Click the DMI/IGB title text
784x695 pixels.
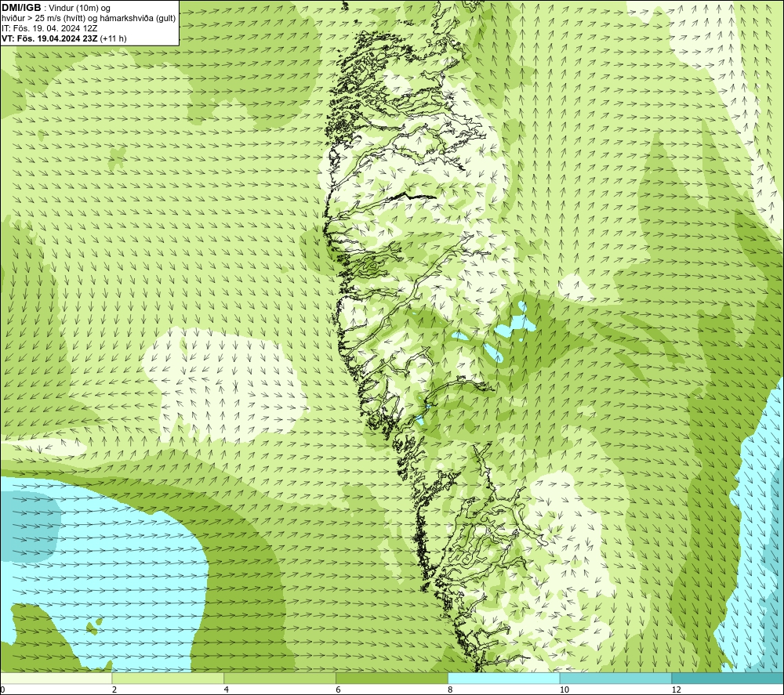[x=21, y=8]
